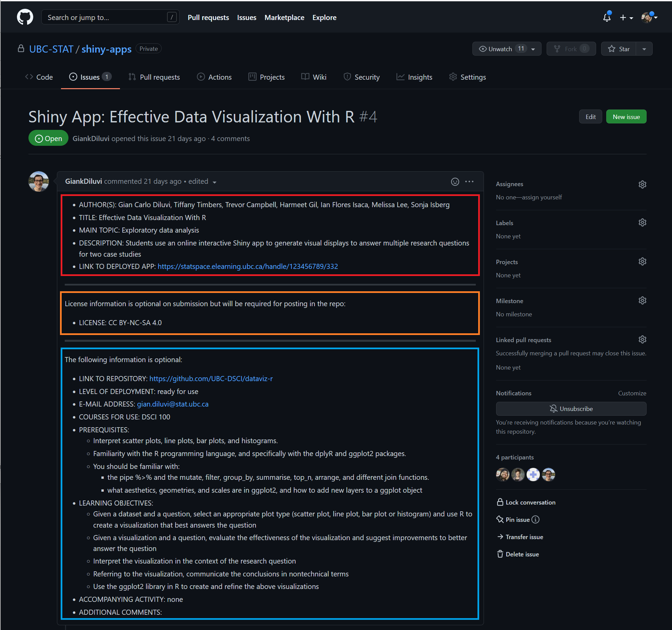This screenshot has width=672, height=630.
Task: Switch to the Code tab
Action: (39, 77)
